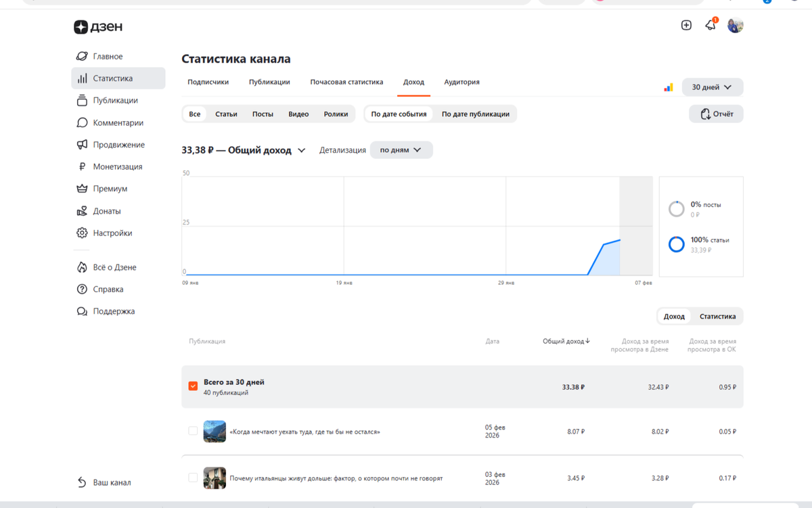Select По дате события option
Screen dimensions: 812x508
tap(399, 114)
